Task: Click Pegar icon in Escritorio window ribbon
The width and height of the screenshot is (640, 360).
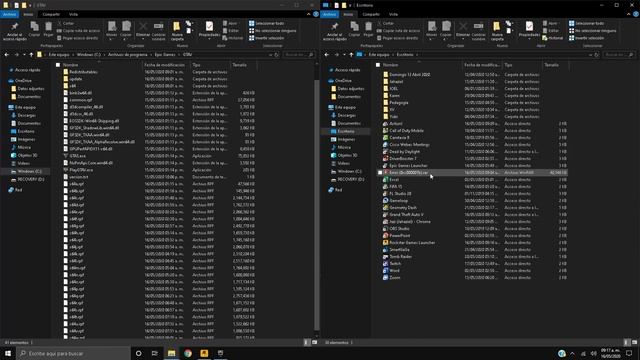Action: click(368, 29)
